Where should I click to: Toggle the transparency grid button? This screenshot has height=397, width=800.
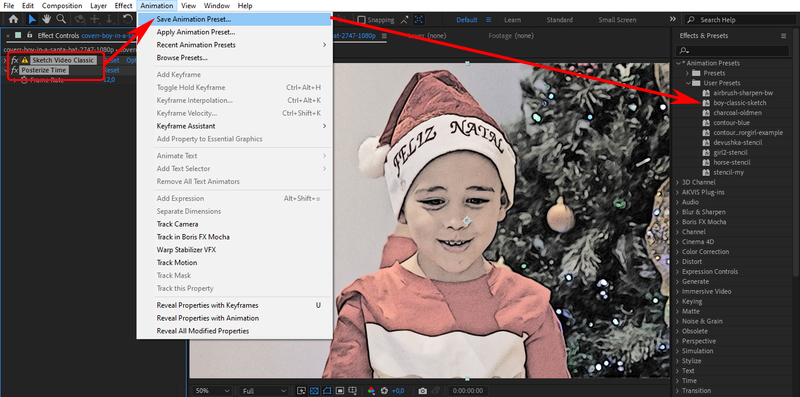(314, 391)
